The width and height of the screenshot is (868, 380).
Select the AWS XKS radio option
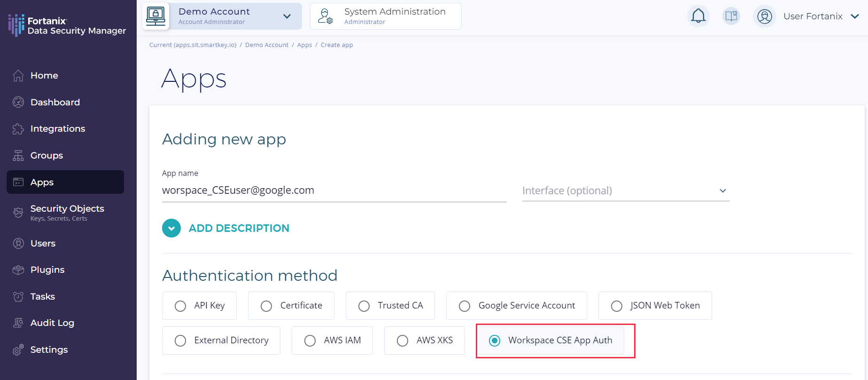pos(403,340)
